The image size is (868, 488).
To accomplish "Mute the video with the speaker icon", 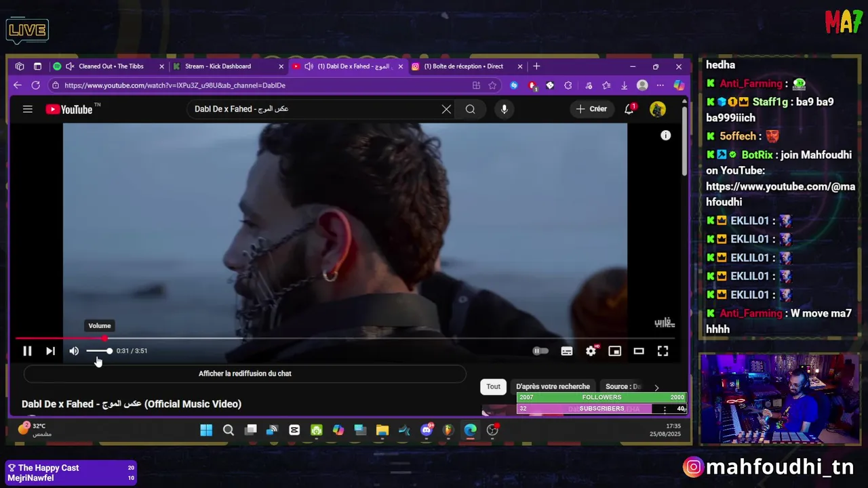I will click(74, 351).
